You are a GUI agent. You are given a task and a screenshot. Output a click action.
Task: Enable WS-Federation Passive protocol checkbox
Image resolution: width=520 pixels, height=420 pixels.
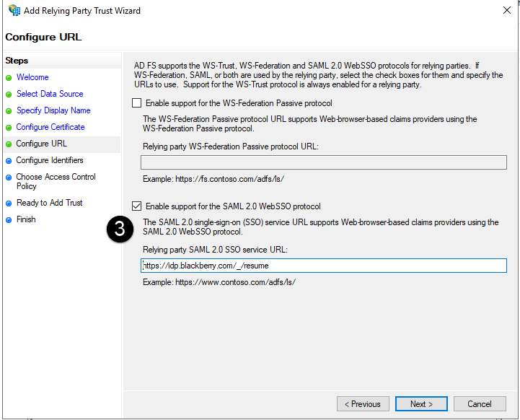click(x=137, y=103)
